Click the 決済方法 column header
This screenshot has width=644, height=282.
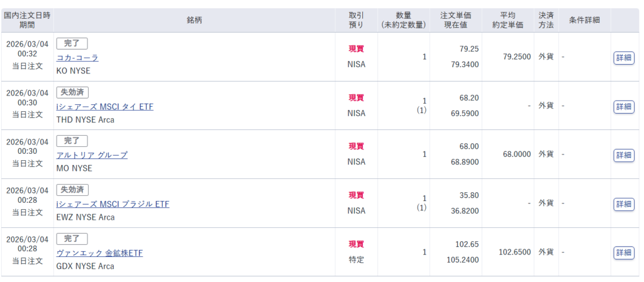click(546, 20)
